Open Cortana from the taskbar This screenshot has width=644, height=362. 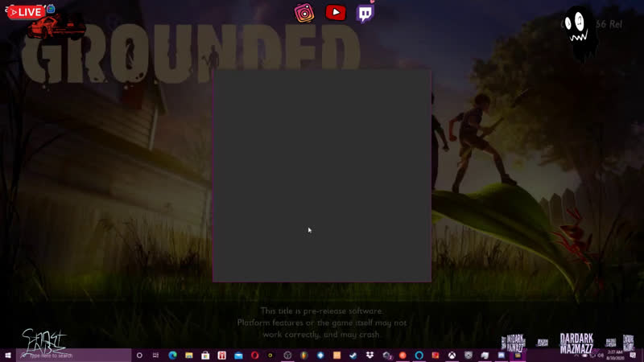pyautogui.click(x=139, y=356)
